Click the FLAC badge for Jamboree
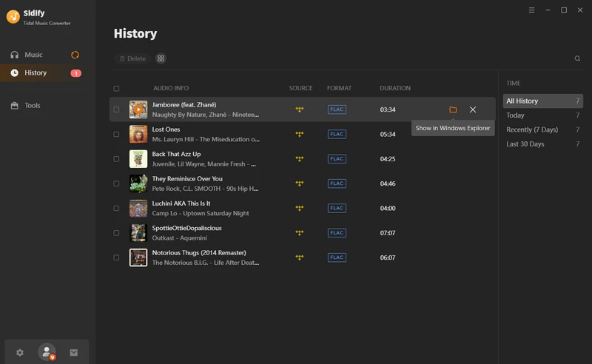Viewport: 592px width, 364px height. pyautogui.click(x=337, y=109)
